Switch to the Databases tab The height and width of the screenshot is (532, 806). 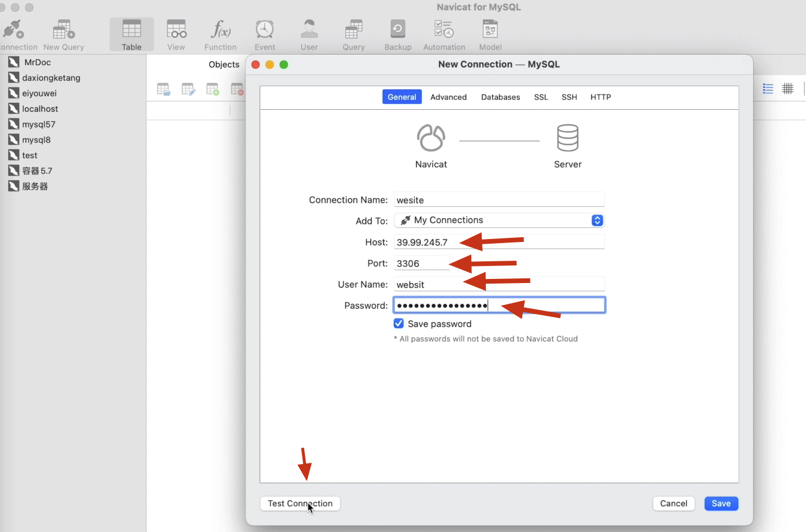tap(501, 97)
